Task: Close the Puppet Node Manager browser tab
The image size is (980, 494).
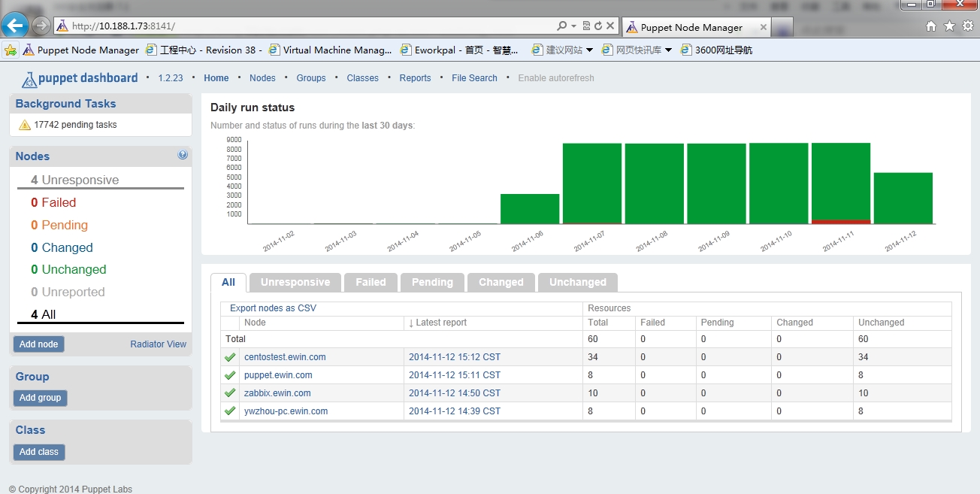Action: pyautogui.click(x=764, y=27)
